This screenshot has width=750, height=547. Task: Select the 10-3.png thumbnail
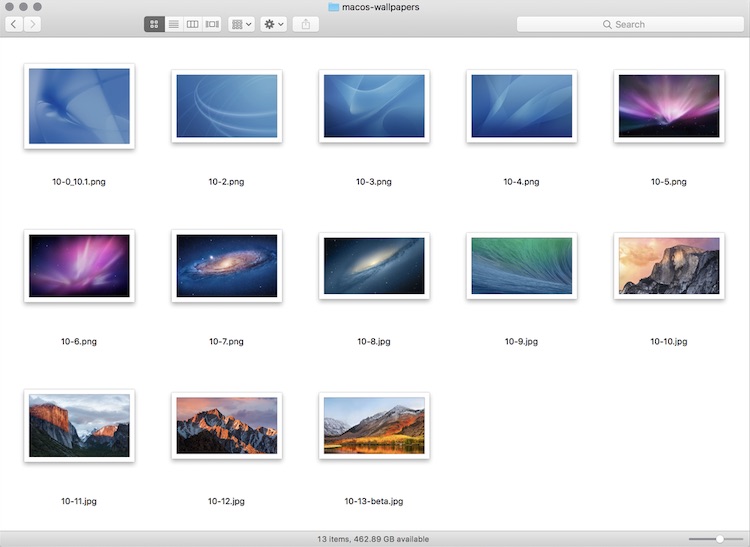click(x=374, y=106)
